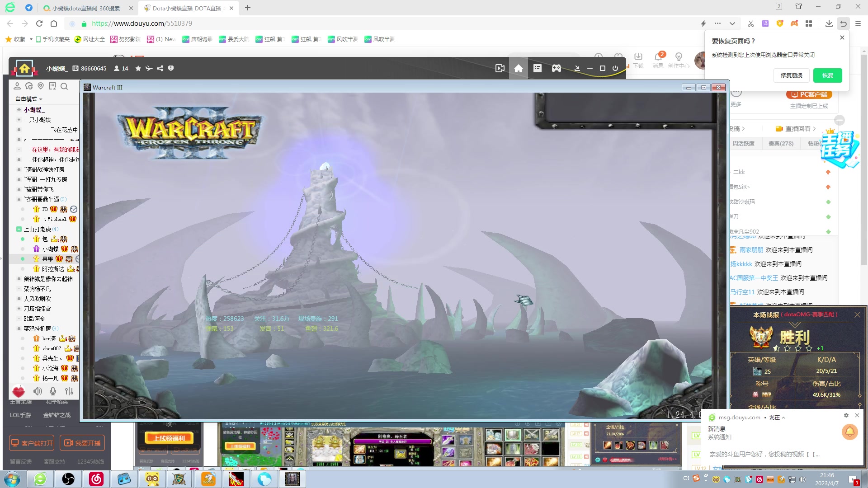Click the undo restore-page icon in browser toolbar
868x488 pixels.
tap(844, 23)
